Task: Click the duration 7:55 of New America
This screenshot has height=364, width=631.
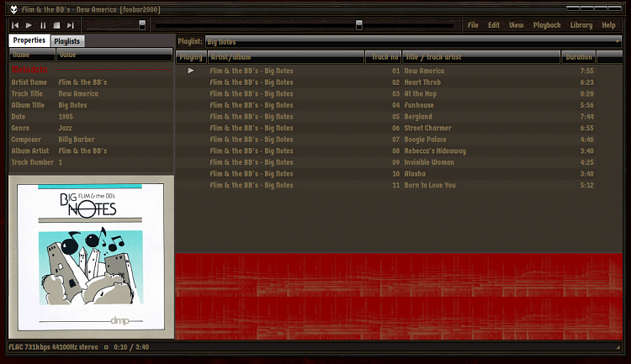Action: pos(586,71)
